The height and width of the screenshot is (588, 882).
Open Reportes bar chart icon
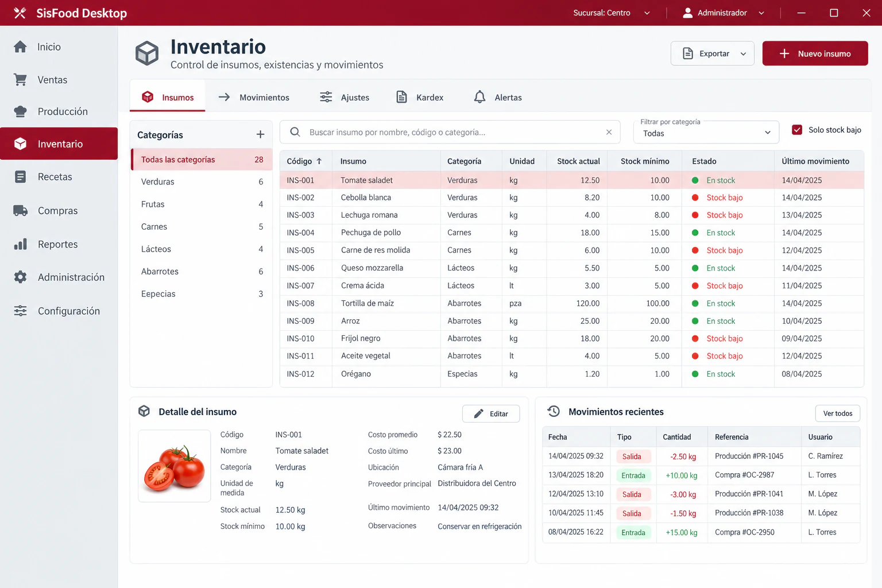pos(20,244)
